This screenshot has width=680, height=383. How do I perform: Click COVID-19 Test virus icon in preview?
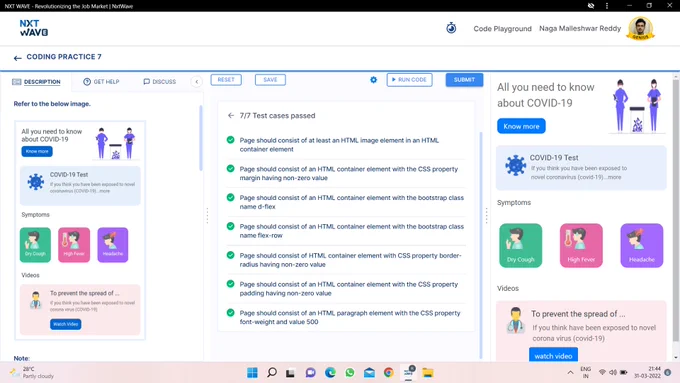[x=516, y=165]
